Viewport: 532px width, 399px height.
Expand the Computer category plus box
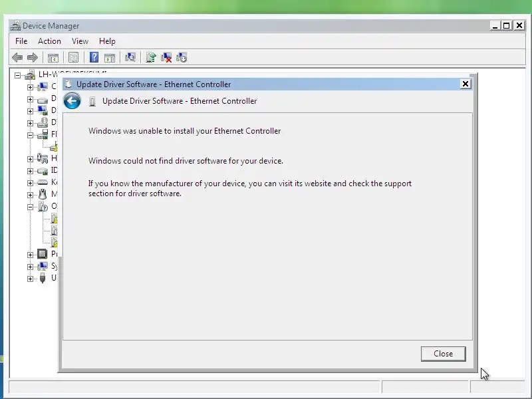[x=30, y=87]
